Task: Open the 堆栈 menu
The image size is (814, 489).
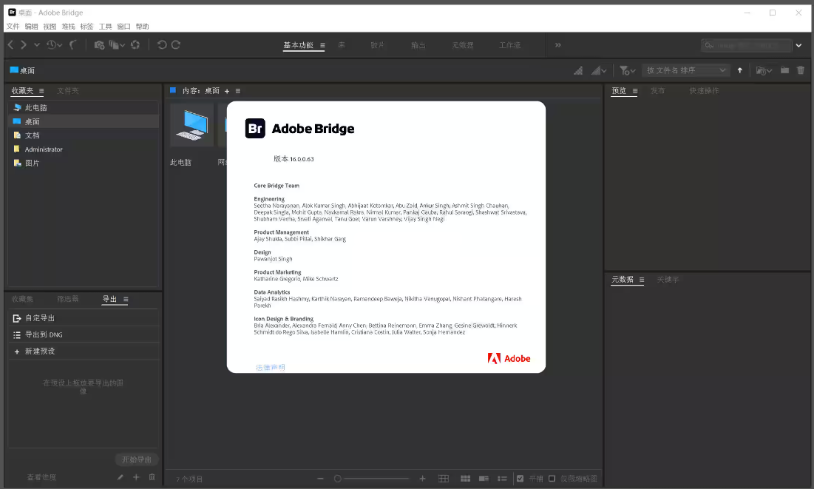Action: pyautogui.click(x=69, y=26)
